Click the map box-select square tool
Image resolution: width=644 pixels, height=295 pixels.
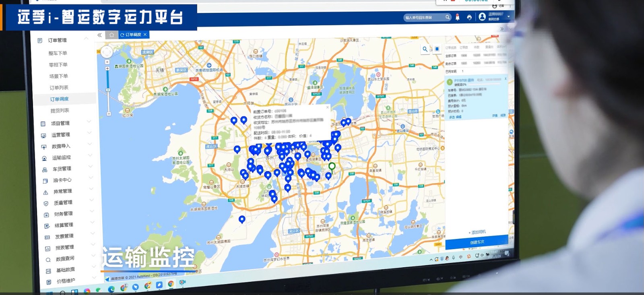coord(437,49)
